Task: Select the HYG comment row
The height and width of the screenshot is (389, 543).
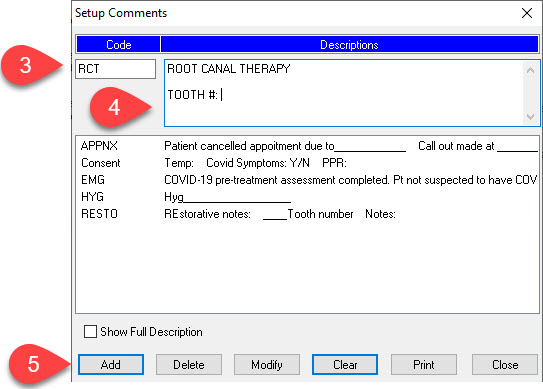Action: coord(307,197)
